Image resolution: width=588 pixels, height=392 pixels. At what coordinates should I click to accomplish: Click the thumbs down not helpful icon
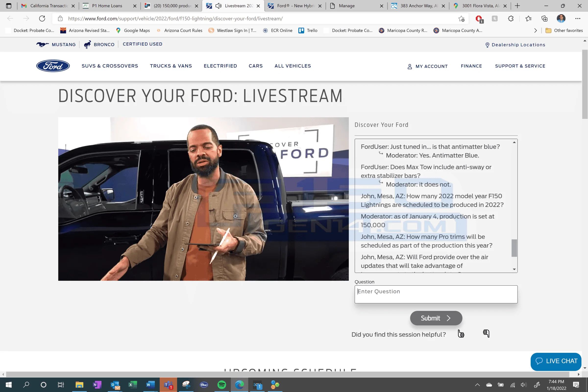pyautogui.click(x=486, y=333)
